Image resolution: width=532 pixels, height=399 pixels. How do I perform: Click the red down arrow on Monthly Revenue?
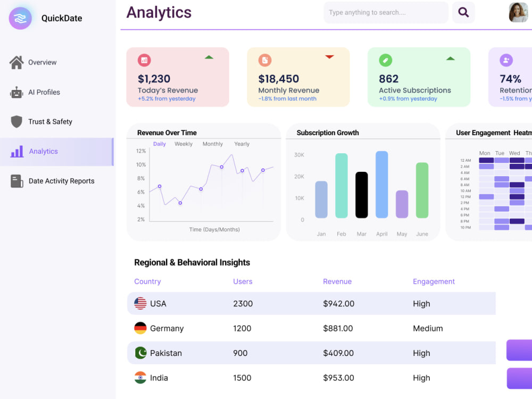pos(329,57)
